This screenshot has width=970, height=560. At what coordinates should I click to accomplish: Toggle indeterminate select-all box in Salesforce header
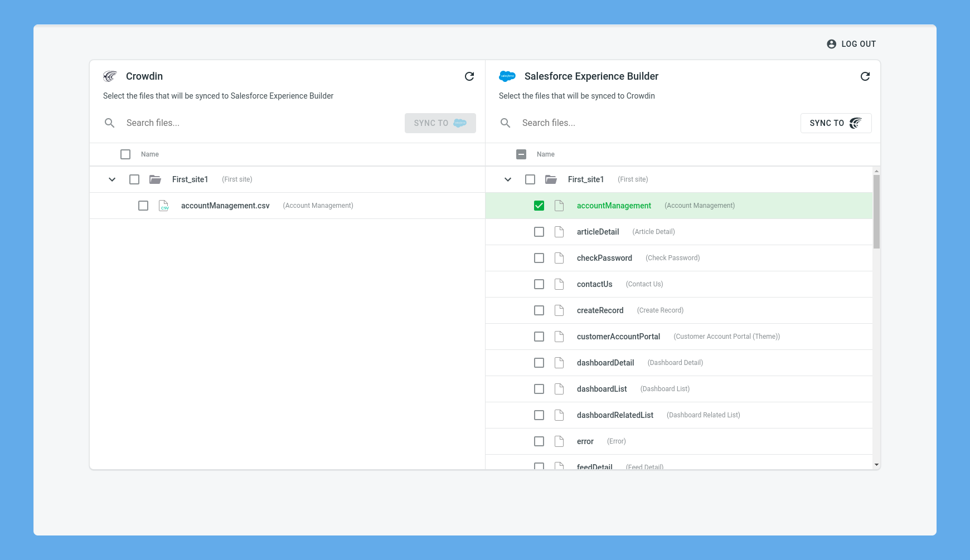click(x=521, y=154)
